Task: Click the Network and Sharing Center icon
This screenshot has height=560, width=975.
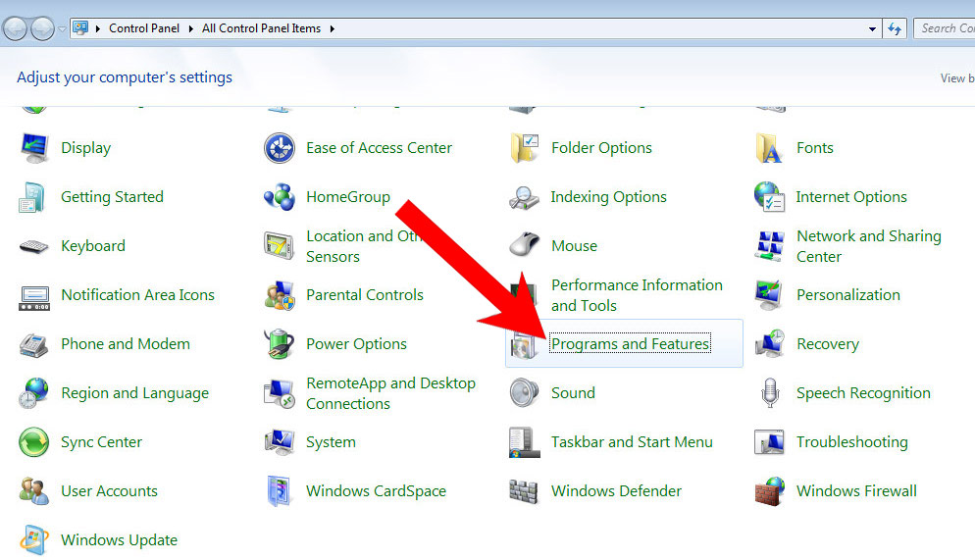Action: pos(769,245)
